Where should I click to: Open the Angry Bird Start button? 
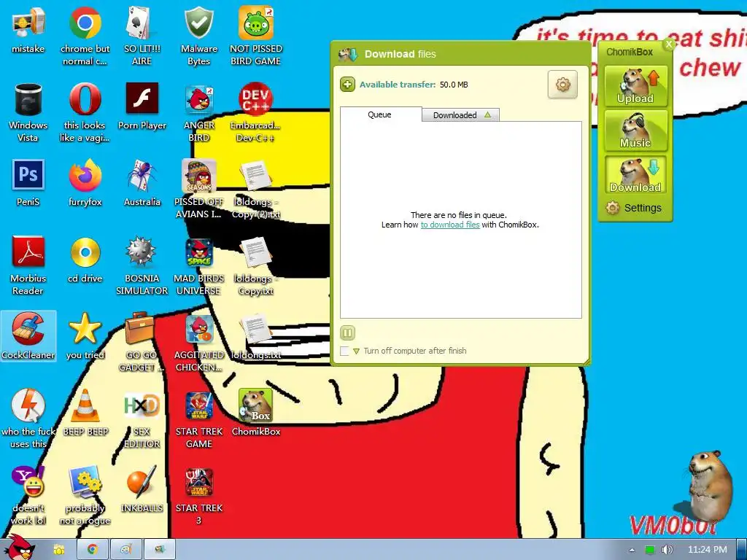(x=20, y=548)
